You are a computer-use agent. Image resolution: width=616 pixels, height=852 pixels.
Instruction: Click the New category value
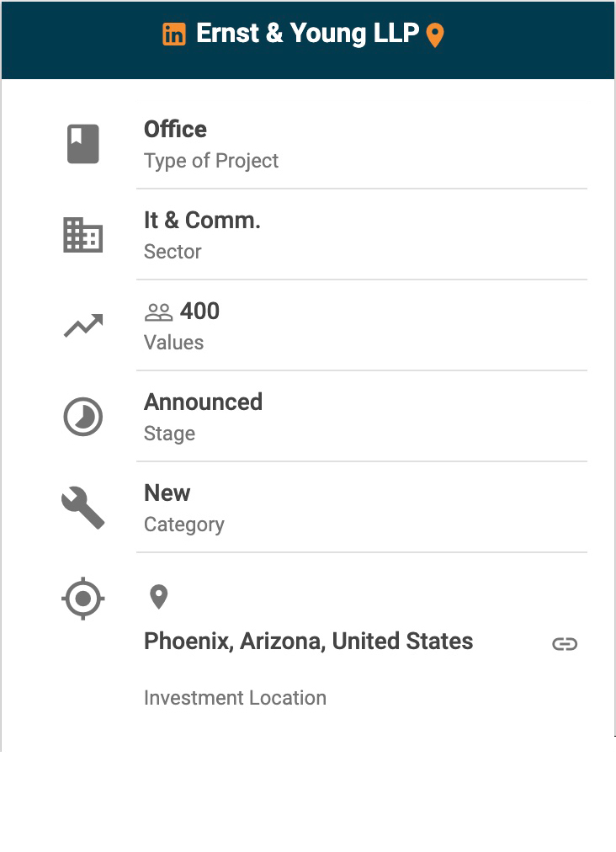[167, 493]
